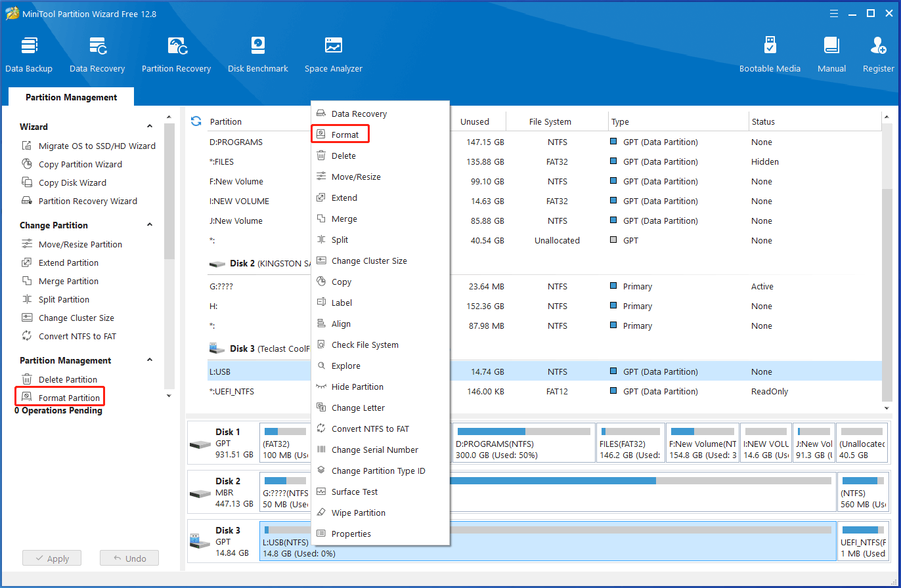
Task: Select Move/Resize in the context menu
Action: click(380, 177)
